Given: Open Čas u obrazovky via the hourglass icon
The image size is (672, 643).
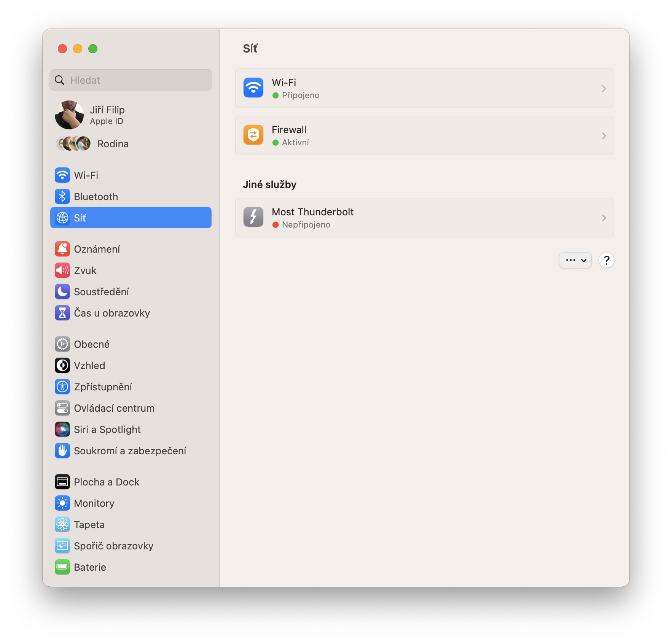Looking at the screenshot, I should point(62,313).
